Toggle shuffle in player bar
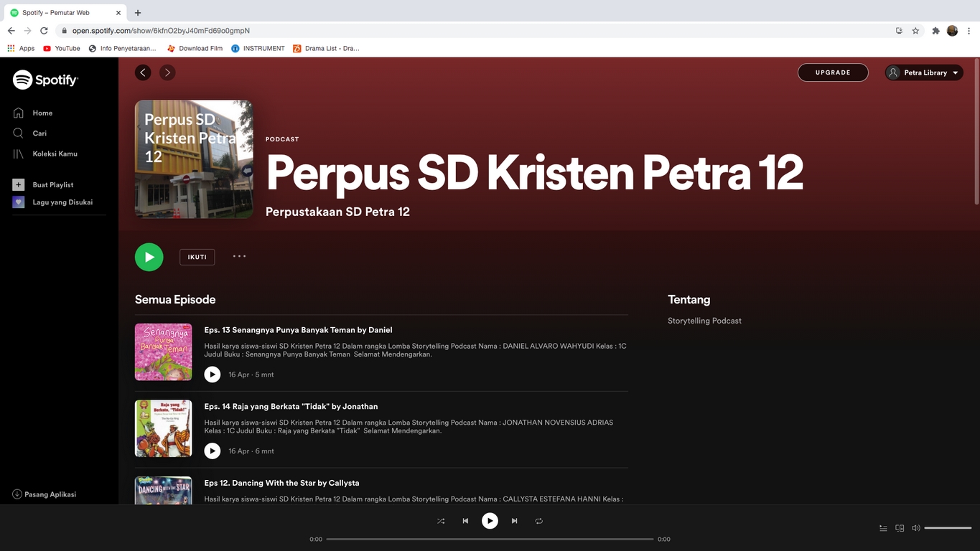 click(x=441, y=521)
